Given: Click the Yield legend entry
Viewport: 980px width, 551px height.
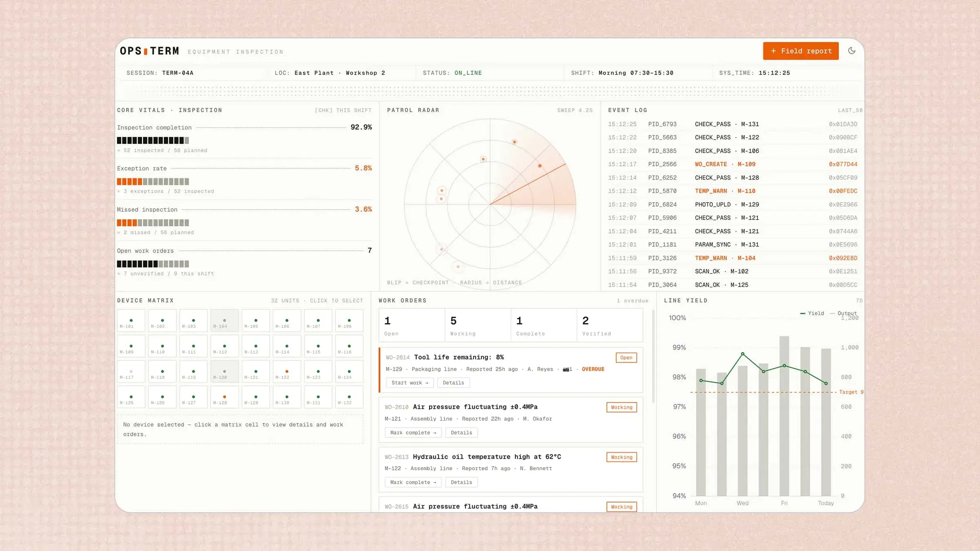Looking at the screenshot, I should (x=812, y=313).
